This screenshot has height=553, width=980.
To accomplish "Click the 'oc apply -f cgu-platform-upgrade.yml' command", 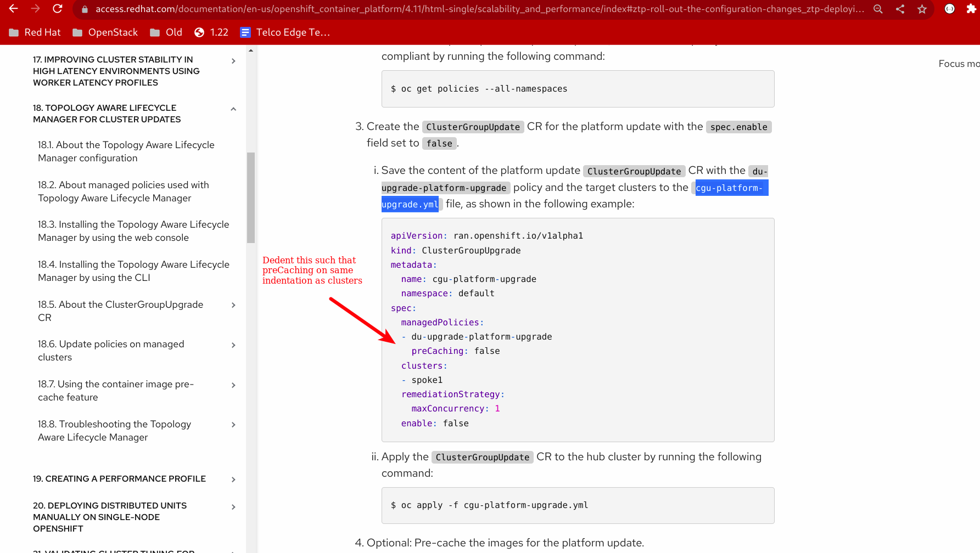I will pos(489,505).
